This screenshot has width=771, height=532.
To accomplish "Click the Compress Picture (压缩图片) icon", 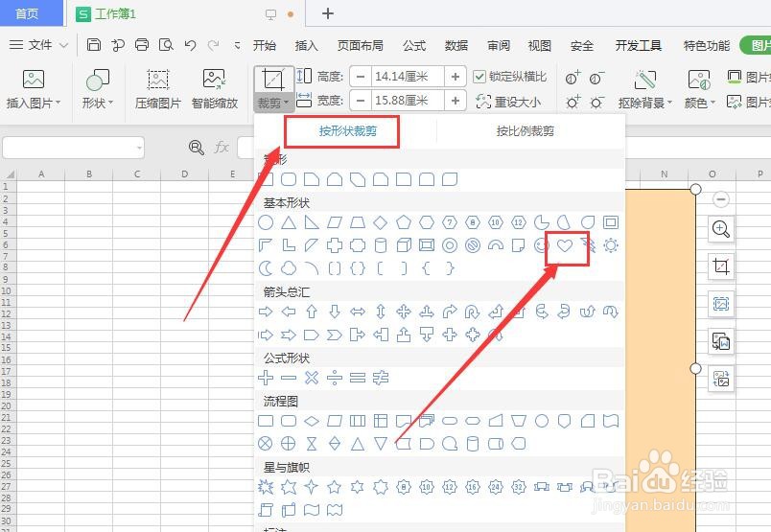I will point(158,79).
